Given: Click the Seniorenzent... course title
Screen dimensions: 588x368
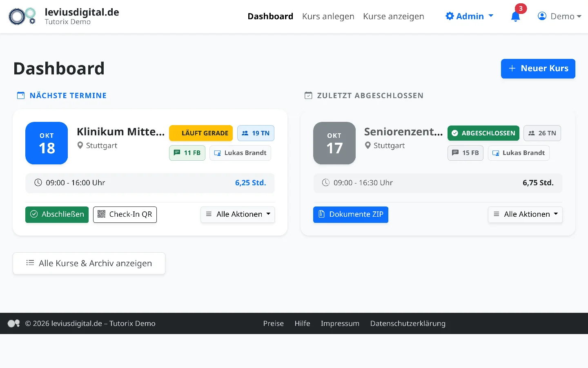Looking at the screenshot, I should click(403, 132).
